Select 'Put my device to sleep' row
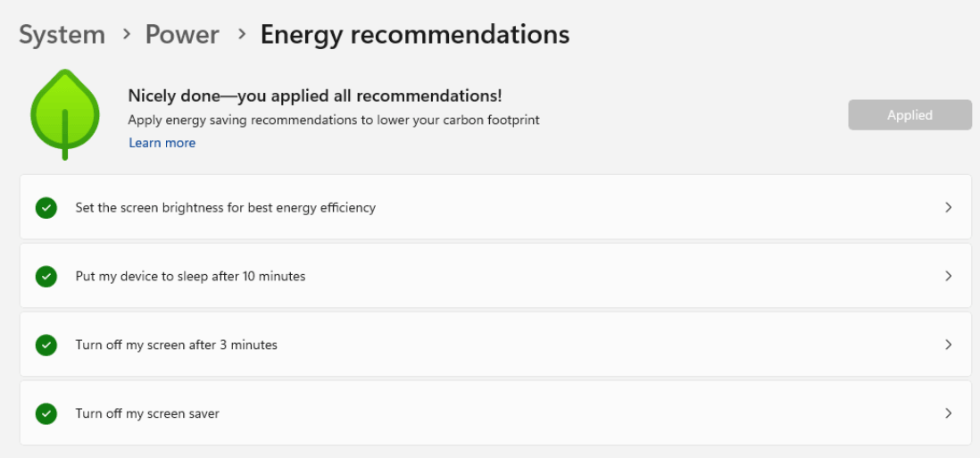Screen dimensions: 980x458 tap(190, 277)
